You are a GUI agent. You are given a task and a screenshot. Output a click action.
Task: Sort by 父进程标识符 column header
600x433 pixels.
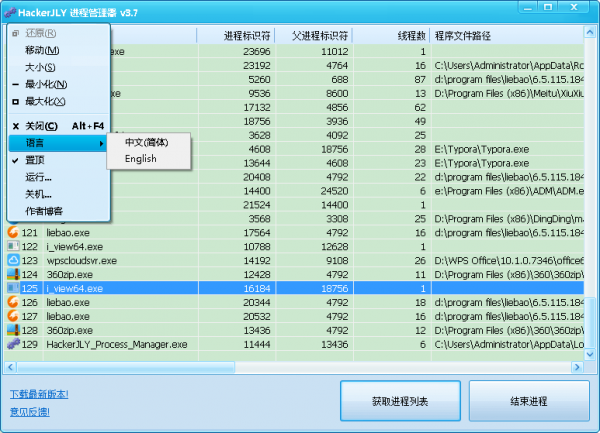click(x=314, y=36)
